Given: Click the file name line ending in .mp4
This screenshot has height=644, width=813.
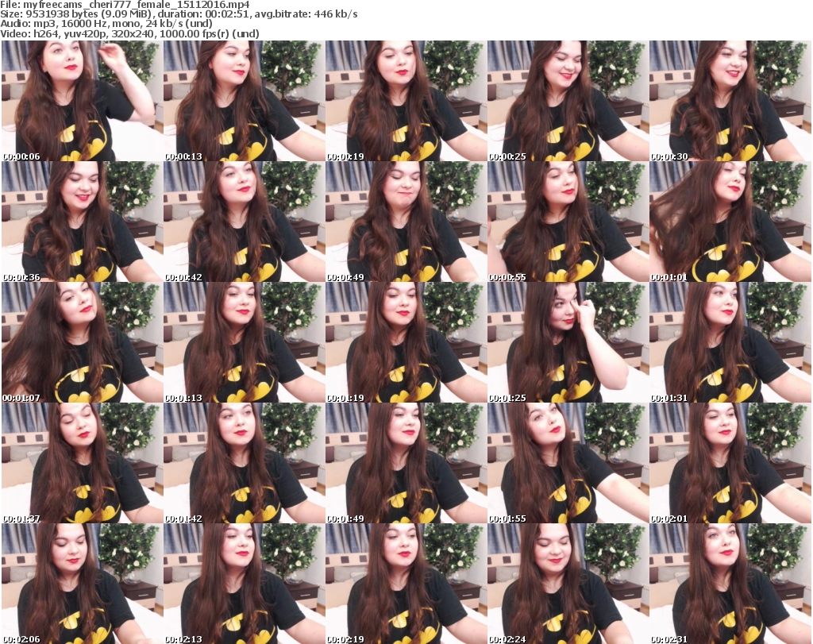Looking at the screenshot, I should (x=125, y=5).
